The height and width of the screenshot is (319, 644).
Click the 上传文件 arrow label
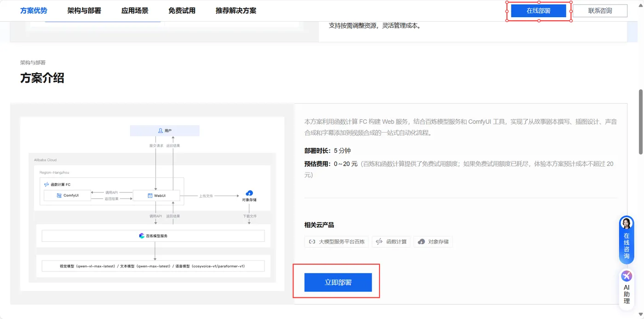tap(206, 196)
